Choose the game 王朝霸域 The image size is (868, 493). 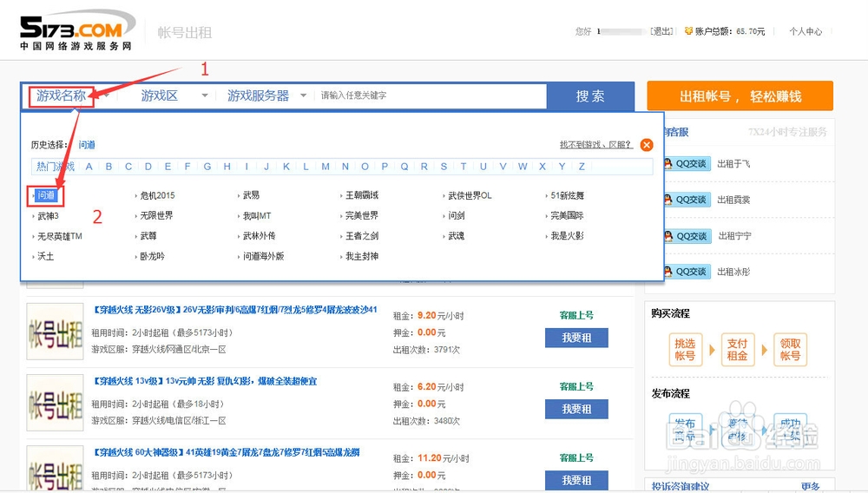(x=362, y=195)
